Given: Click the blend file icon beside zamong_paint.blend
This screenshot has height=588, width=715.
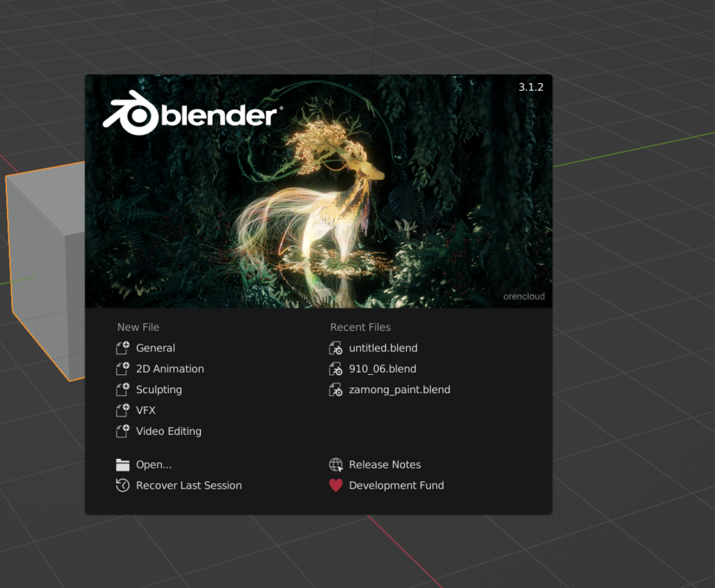Looking at the screenshot, I should pos(336,390).
